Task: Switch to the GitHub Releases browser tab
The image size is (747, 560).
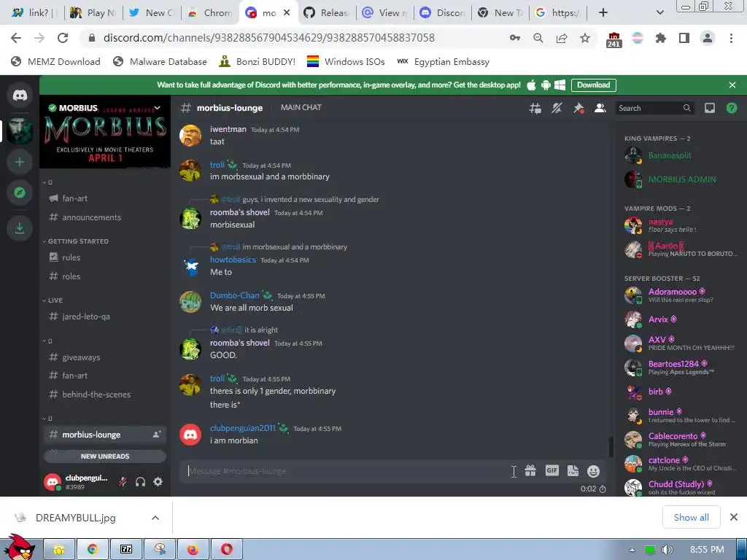Action: pos(328,13)
